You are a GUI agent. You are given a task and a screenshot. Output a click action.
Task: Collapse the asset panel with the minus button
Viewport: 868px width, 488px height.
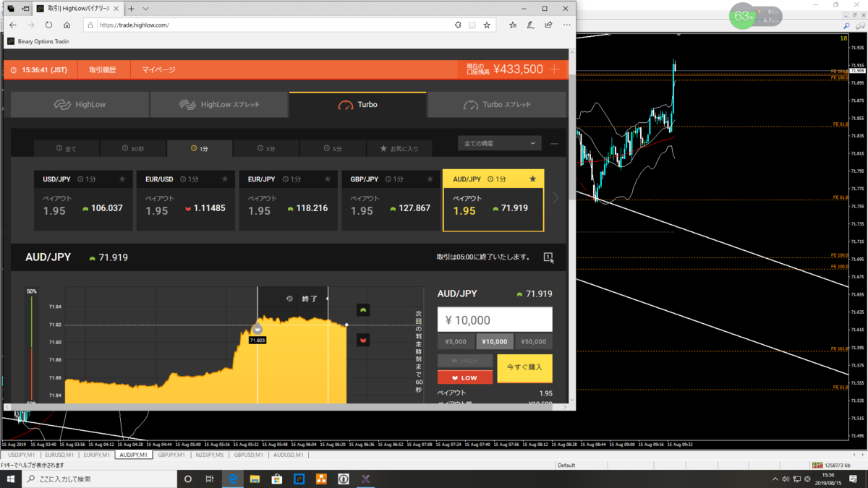[555, 144]
